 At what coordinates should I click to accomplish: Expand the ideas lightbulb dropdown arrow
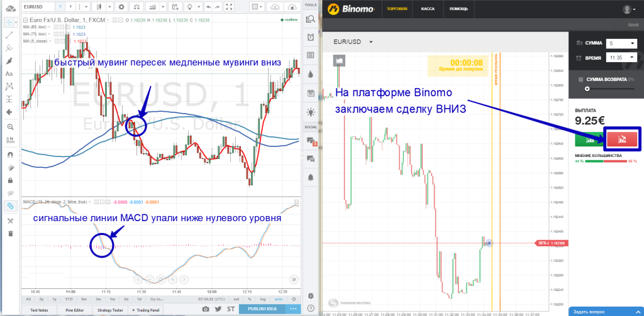[x=198, y=6]
